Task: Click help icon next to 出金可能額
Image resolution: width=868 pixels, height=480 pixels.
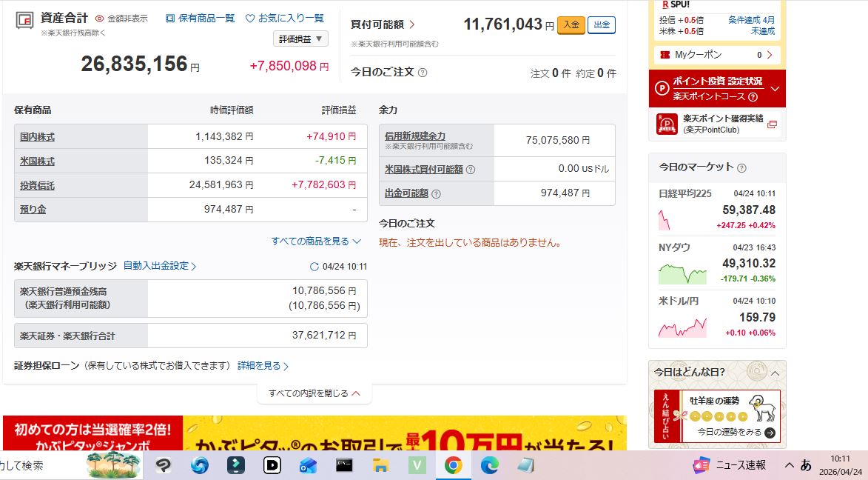Action: (x=436, y=194)
